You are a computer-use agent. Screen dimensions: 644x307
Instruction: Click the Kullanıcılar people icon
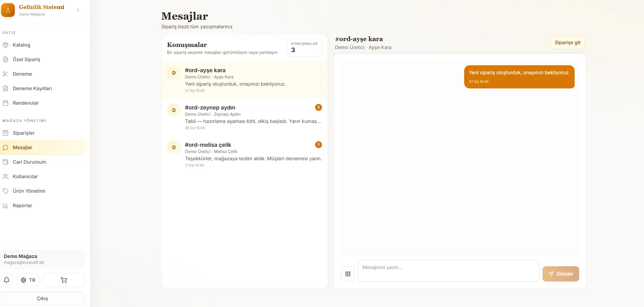point(6,176)
